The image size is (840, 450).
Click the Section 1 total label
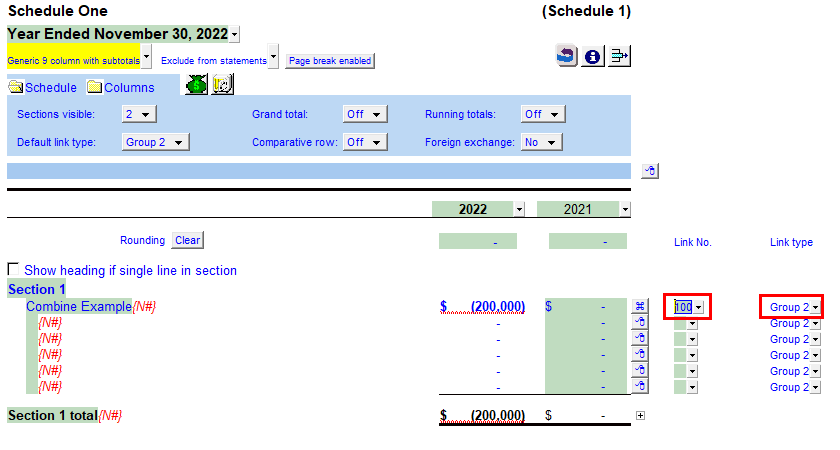[x=52, y=415]
